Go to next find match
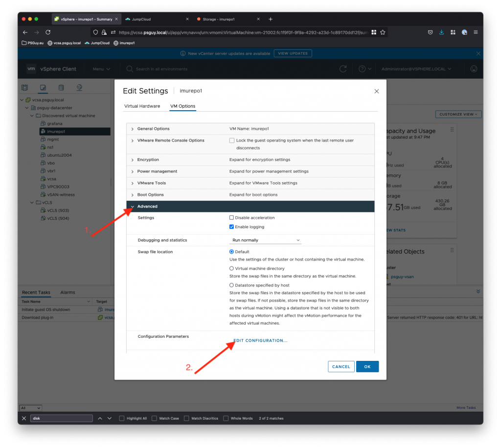The width and height of the screenshot is (501, 448). pos(110,418)
